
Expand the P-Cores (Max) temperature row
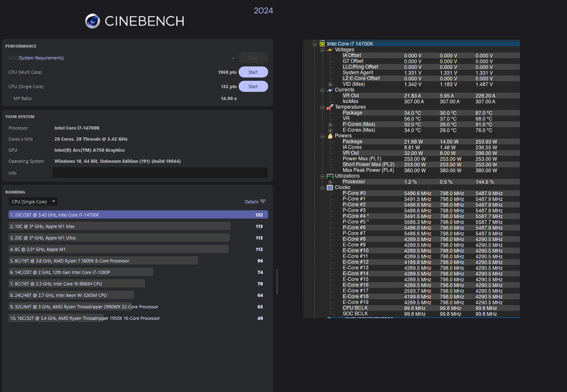[x=330, y=124]
